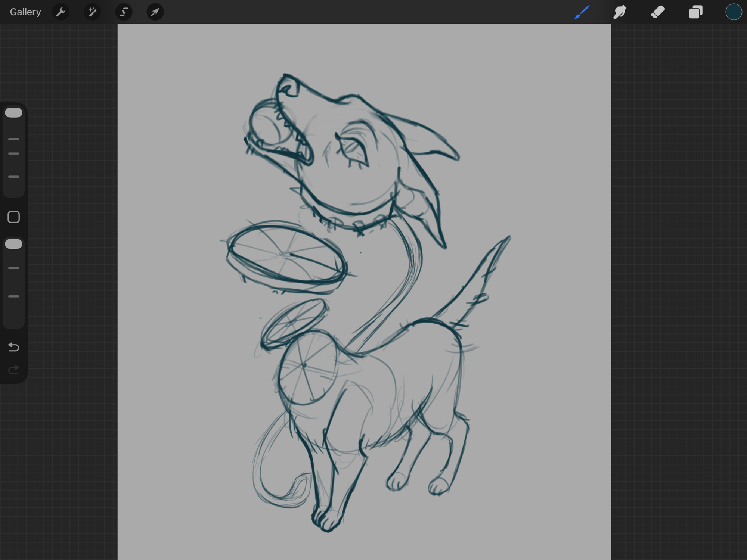The image size is (747, 560).
Task: Select the Brush tool
Action: coord(582,12)
